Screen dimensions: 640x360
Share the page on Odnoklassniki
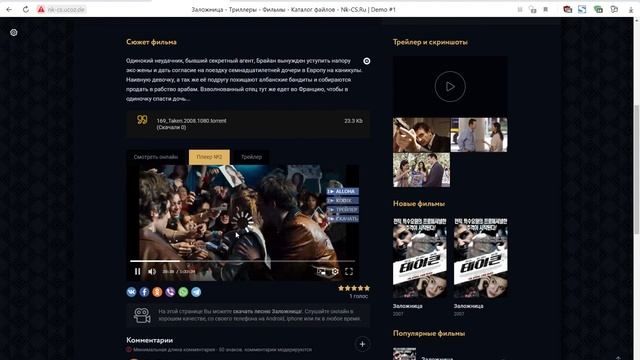[x=157, y=292]
